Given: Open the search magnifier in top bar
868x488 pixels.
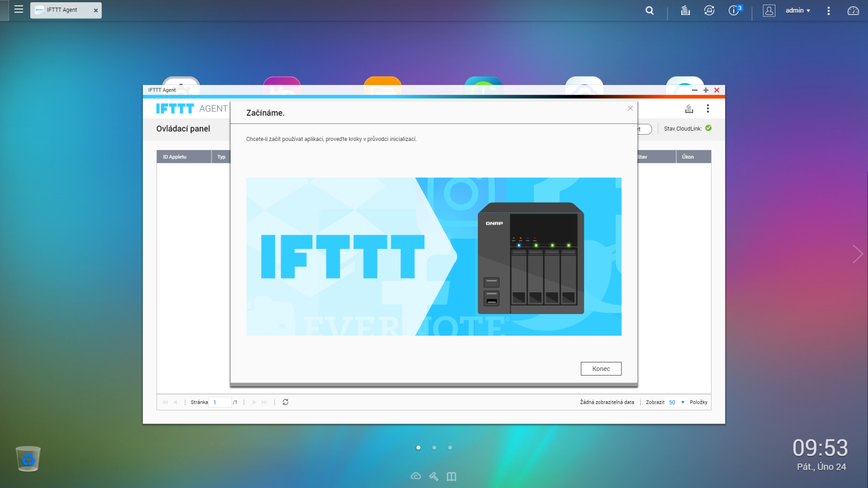Looking at the screenshot, I should click(x=649, y=10).
